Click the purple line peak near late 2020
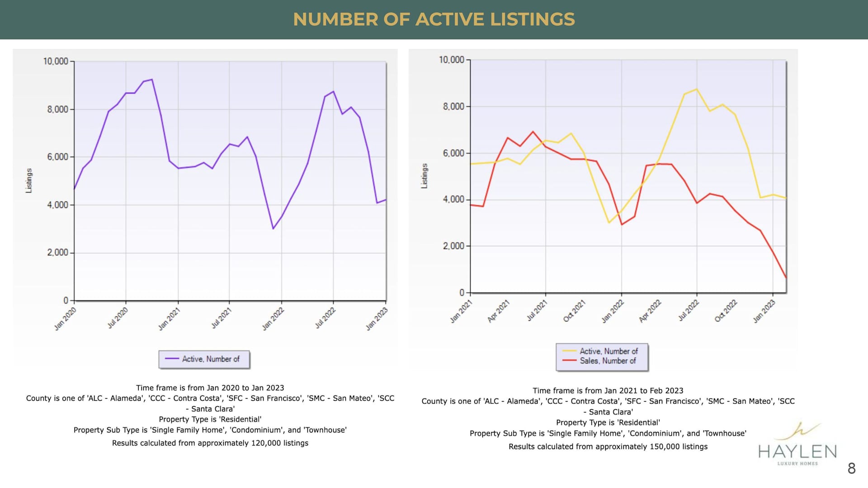Viewport: 868px width, 488px height. pyautogui.click(x=152, y=80)
